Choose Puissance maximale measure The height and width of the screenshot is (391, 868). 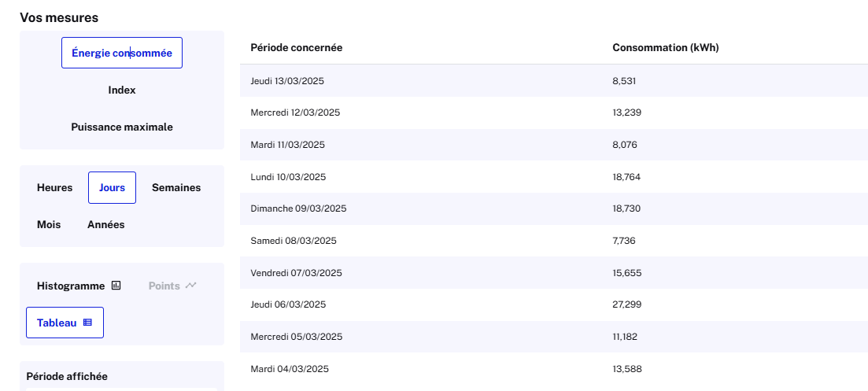[122, 127]
